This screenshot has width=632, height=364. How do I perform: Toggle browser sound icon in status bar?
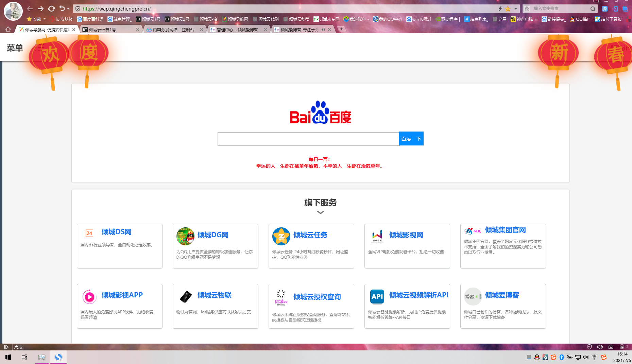(600, 347)
